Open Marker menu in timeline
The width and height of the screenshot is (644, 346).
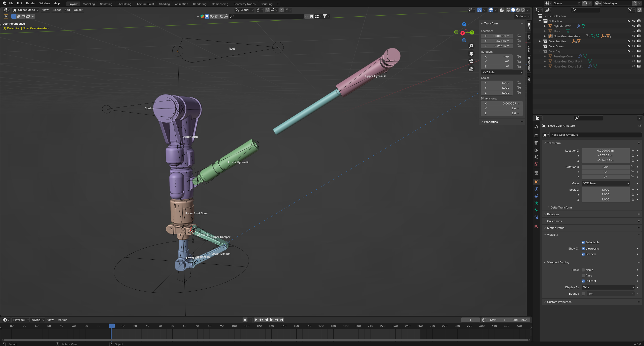(x=62, y=320)
